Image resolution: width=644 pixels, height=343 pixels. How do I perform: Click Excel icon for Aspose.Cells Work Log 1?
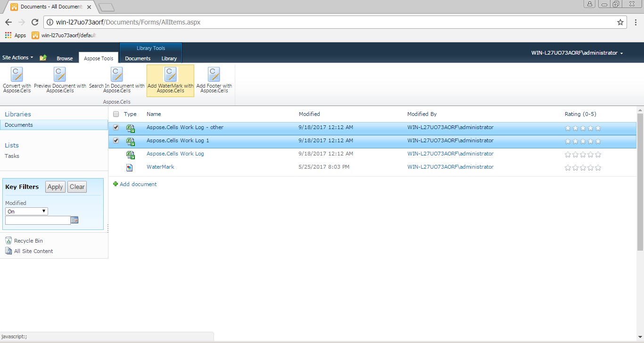tap(130, 141)
